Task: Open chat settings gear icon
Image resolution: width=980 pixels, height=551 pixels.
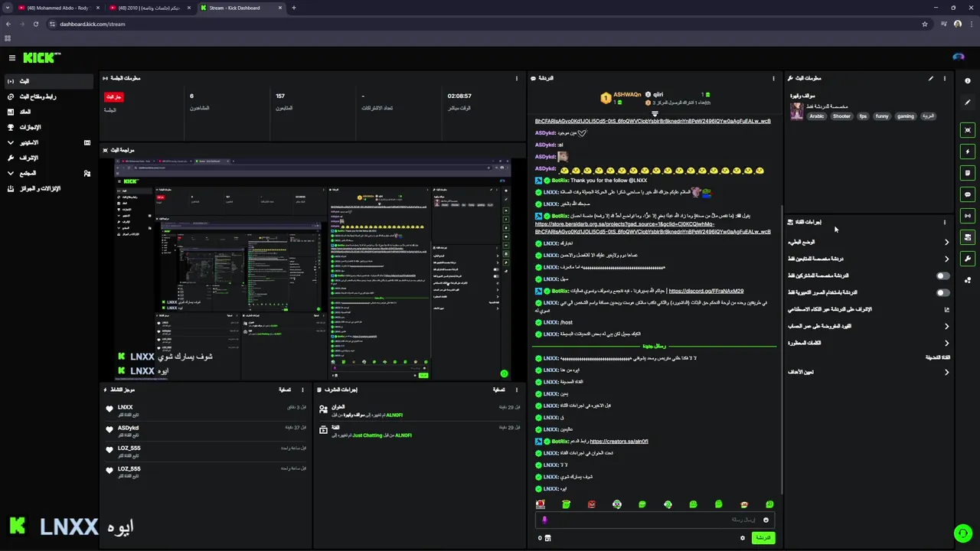Action: pos(742,538)
